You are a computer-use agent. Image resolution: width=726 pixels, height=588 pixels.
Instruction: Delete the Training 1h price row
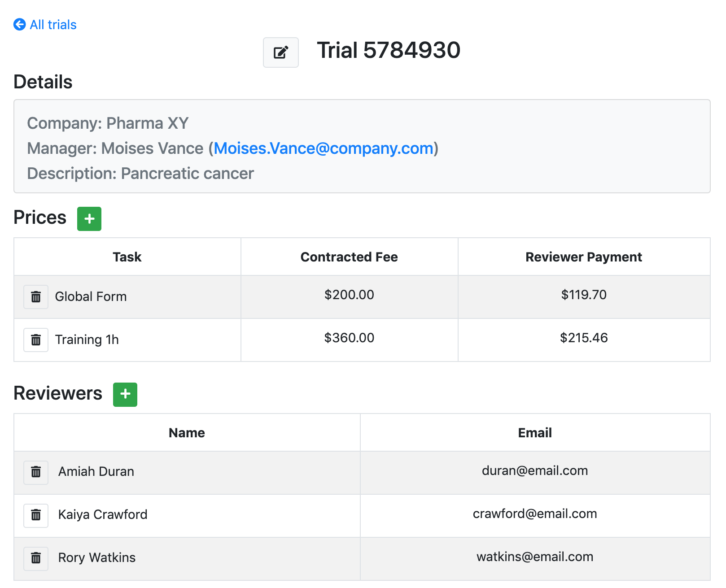(36, 340)
